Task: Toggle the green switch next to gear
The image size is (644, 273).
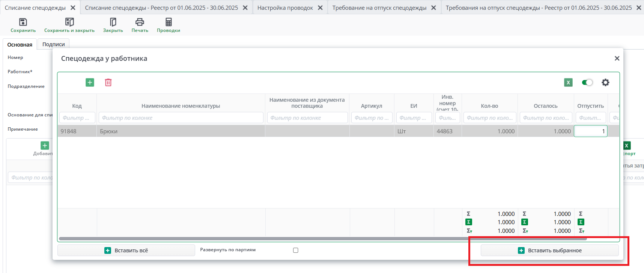Action: 587,82
